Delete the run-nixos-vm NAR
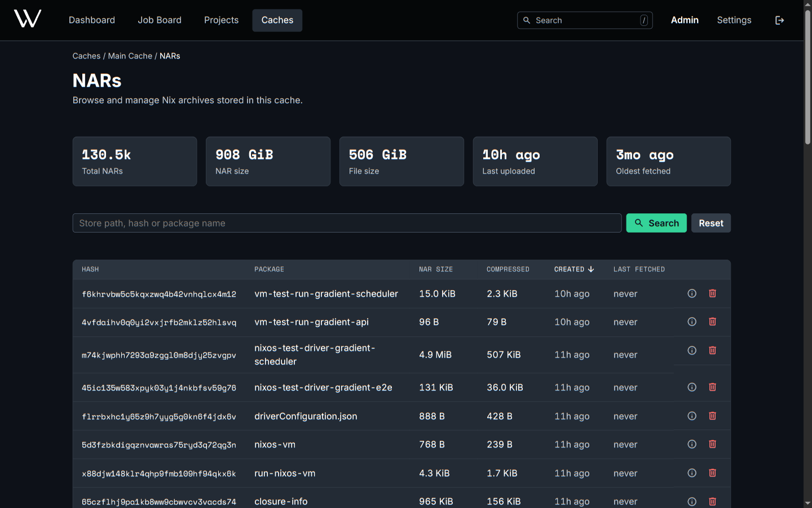Viewport: 812px width, 508px height. click(712, 473)
